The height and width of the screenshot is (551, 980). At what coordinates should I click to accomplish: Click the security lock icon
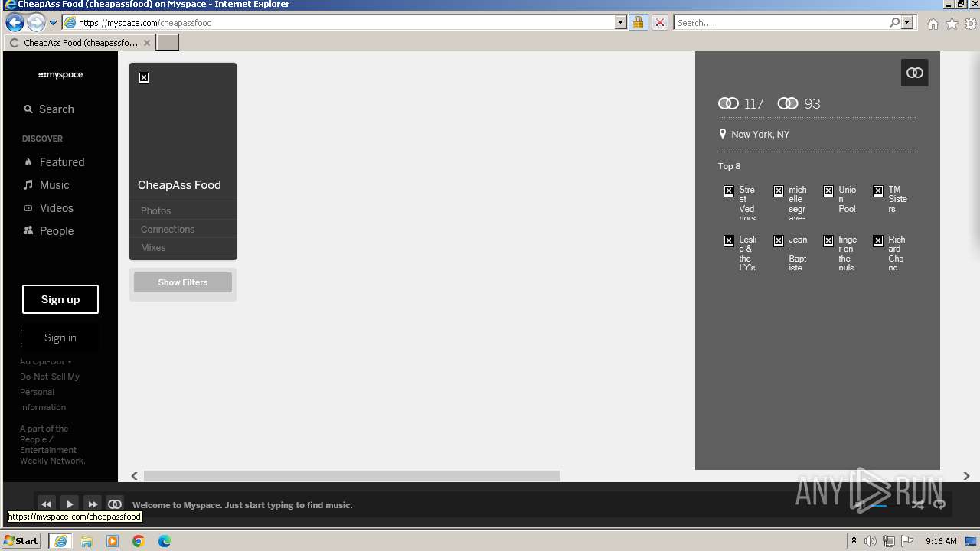[638, 23]
